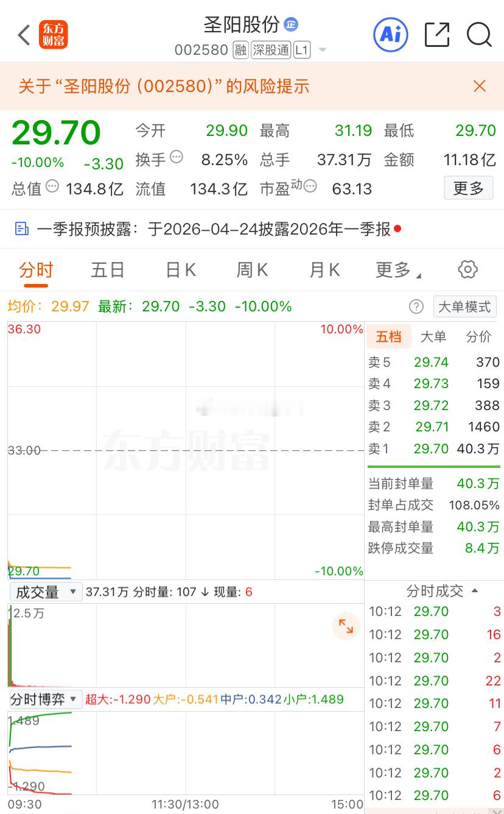This screenshot has width=504, height=814.
Task: Click the back arrow to leave stock page
Action: pyautogui.click(x=23, y=35)
